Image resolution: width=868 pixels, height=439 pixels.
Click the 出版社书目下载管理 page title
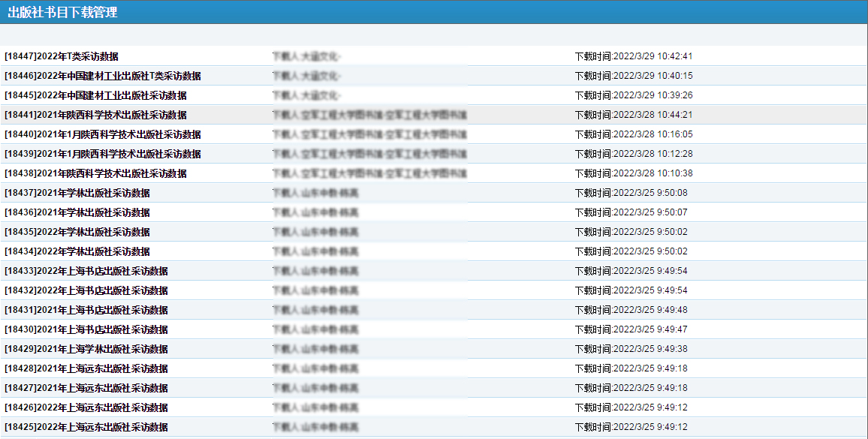[62, 12]
